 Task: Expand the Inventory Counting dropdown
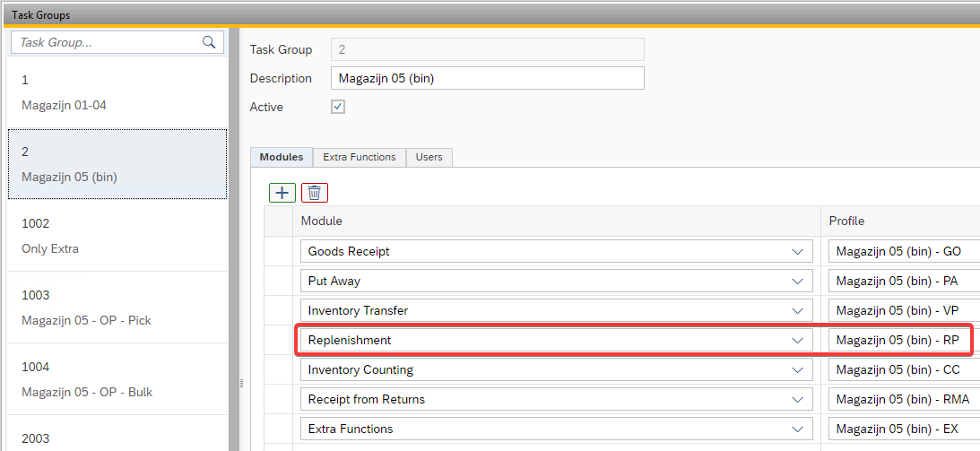797,370
